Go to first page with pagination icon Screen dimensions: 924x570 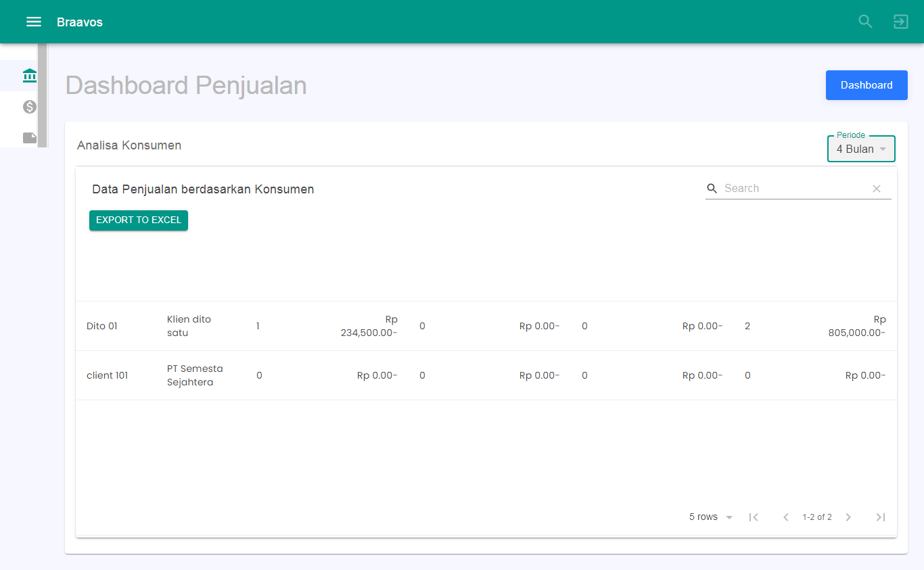[x=754, y=517]
